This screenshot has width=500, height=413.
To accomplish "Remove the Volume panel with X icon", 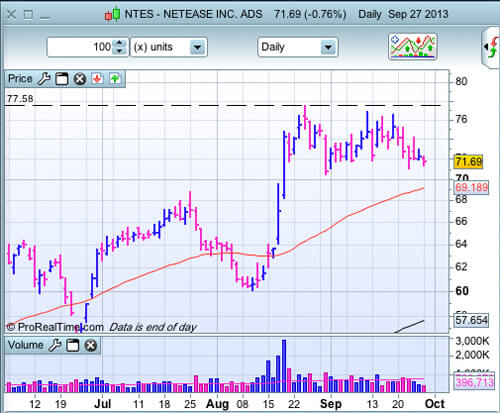I will 90,345.
